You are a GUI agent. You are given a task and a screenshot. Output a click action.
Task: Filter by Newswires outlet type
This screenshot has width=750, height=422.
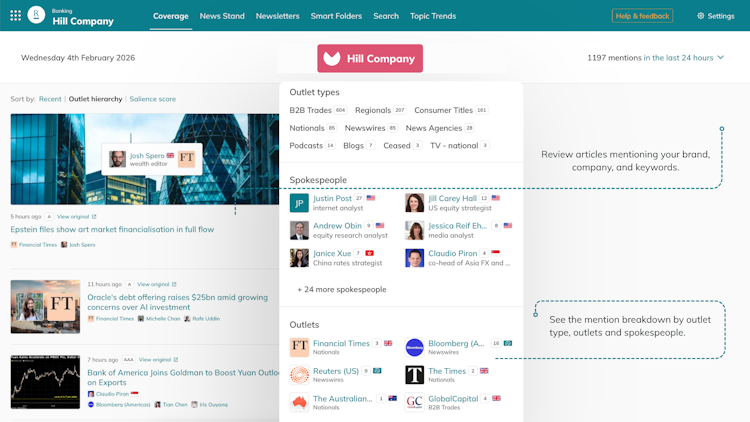371,128
